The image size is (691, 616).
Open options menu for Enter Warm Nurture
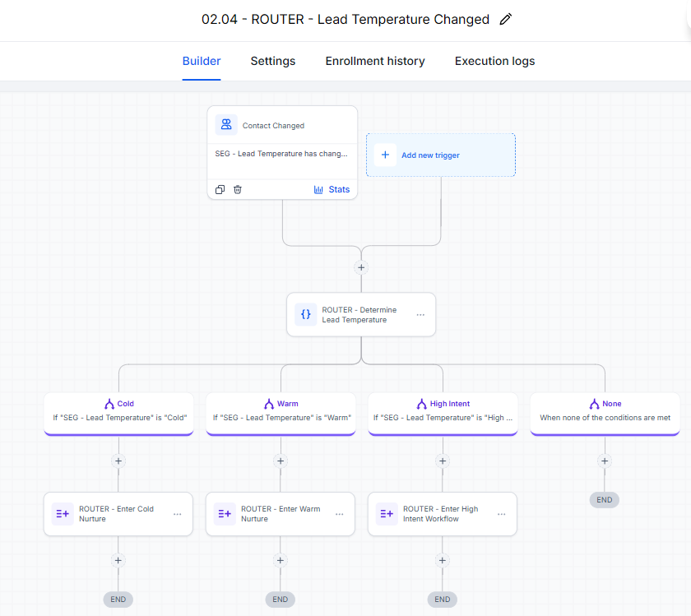(x=339, y=514)
